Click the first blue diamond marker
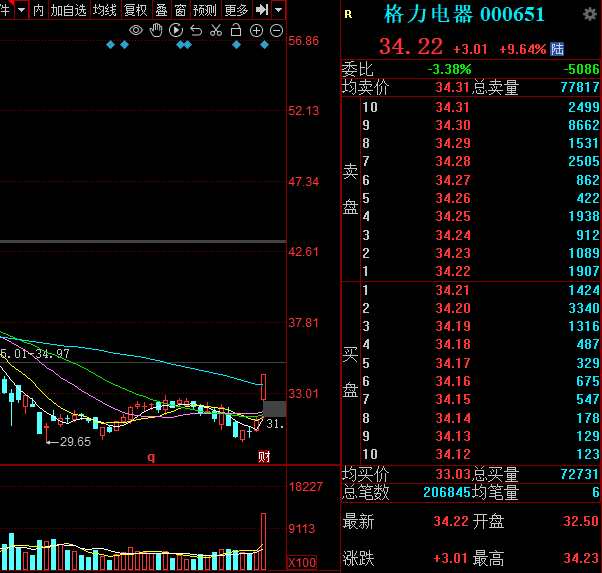The height and width of the screenshot is (573, 602). [x=111, y=45]
